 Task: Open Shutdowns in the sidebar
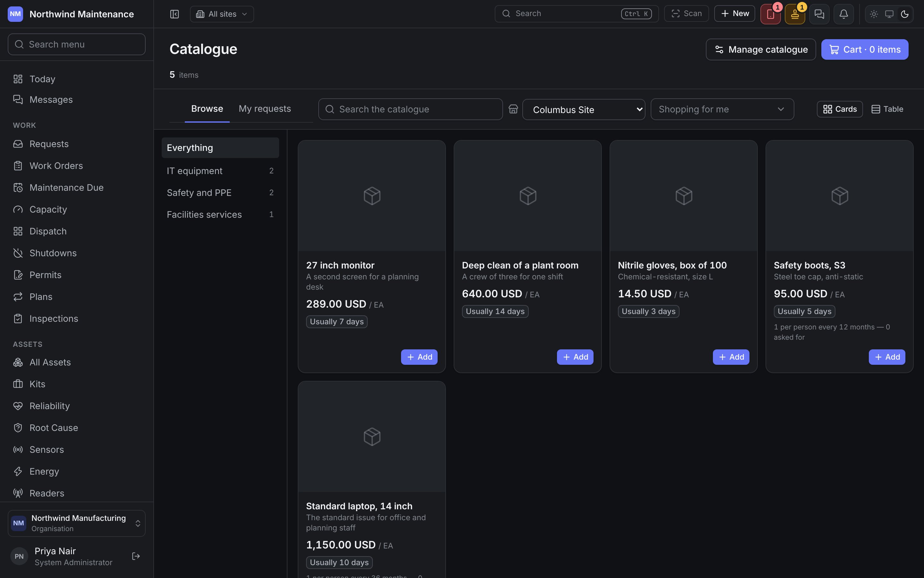(x=76, y=253)
